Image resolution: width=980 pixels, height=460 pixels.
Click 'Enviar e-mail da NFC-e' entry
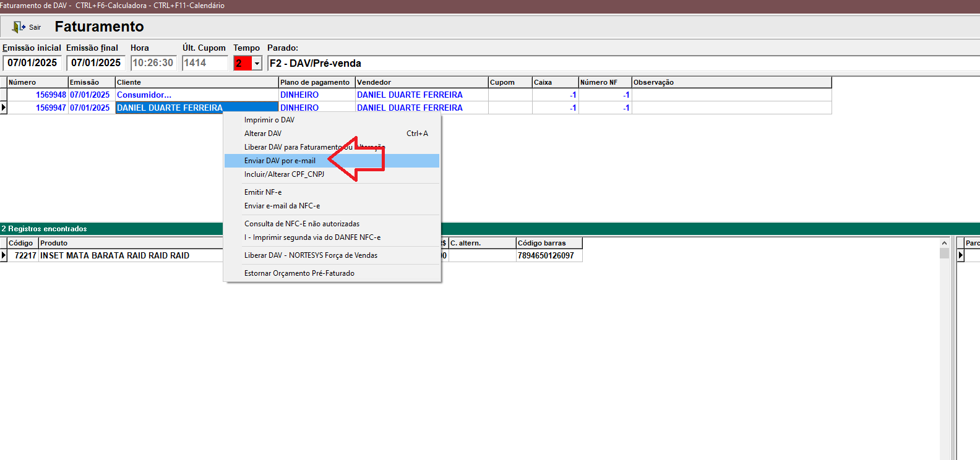(x=282, y=206)
